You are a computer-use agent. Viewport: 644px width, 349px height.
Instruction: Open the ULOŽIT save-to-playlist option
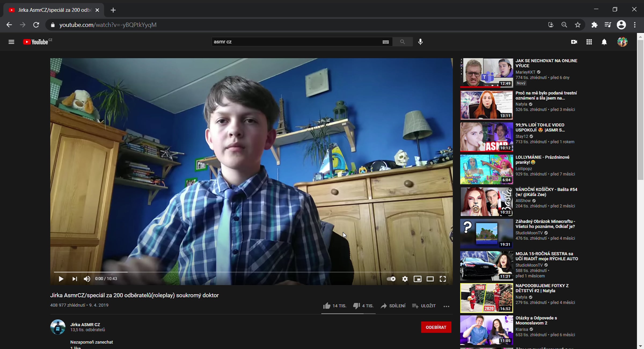pyautogui.click(x=424, y=306)
